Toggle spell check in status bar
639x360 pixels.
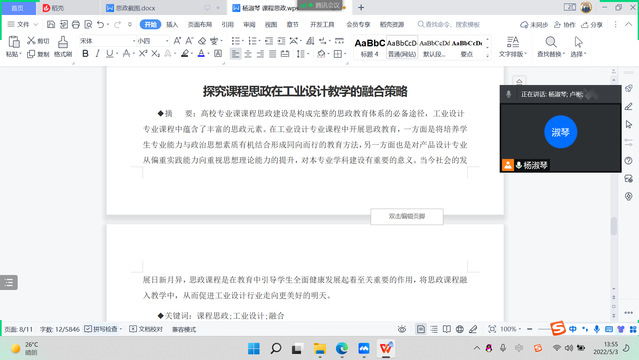point(102,329)
